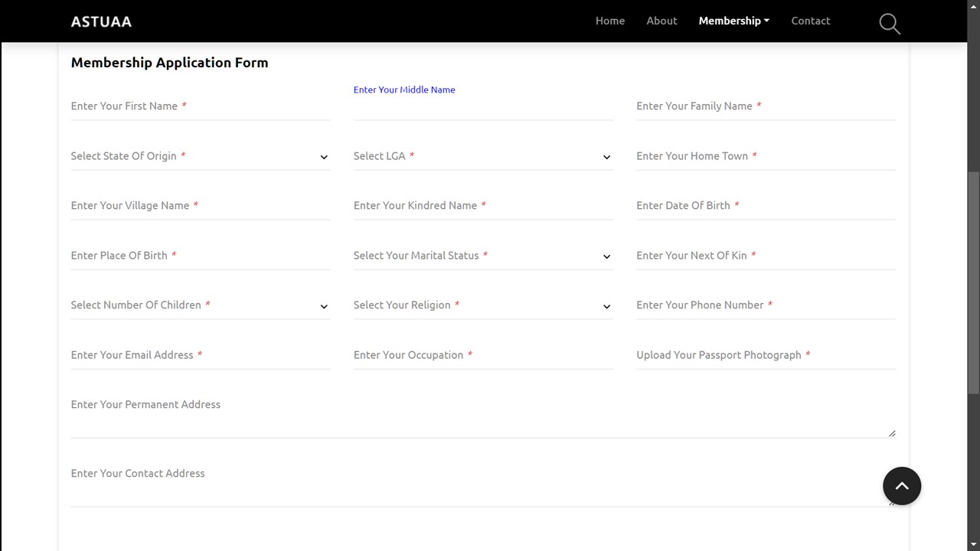Focus the Email Address field

(x=201, y=355)
